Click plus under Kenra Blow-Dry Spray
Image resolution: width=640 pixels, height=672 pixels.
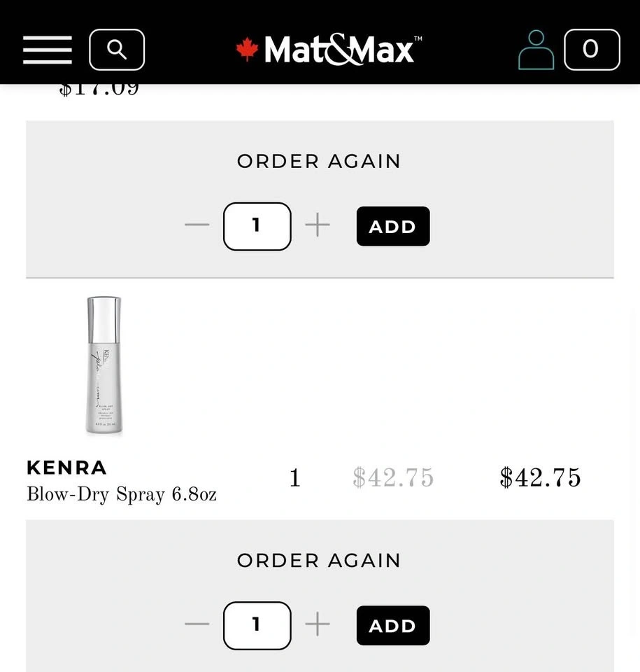point(318,624)
